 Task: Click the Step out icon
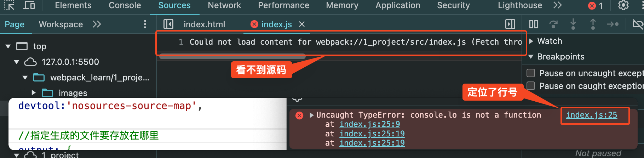593,24
